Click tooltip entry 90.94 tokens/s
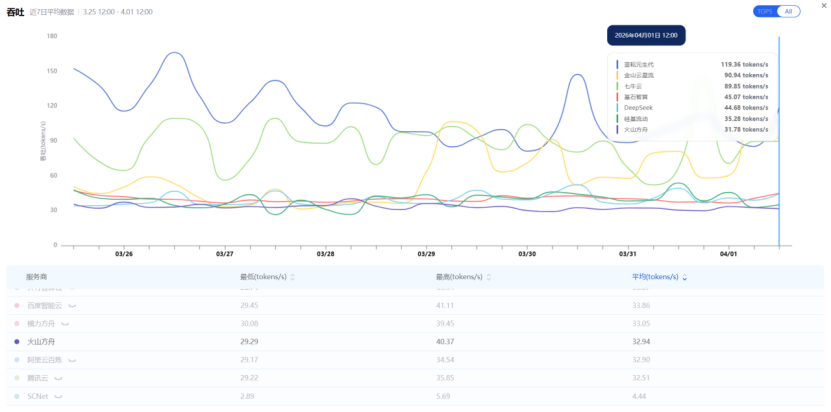 coord(746,75)
